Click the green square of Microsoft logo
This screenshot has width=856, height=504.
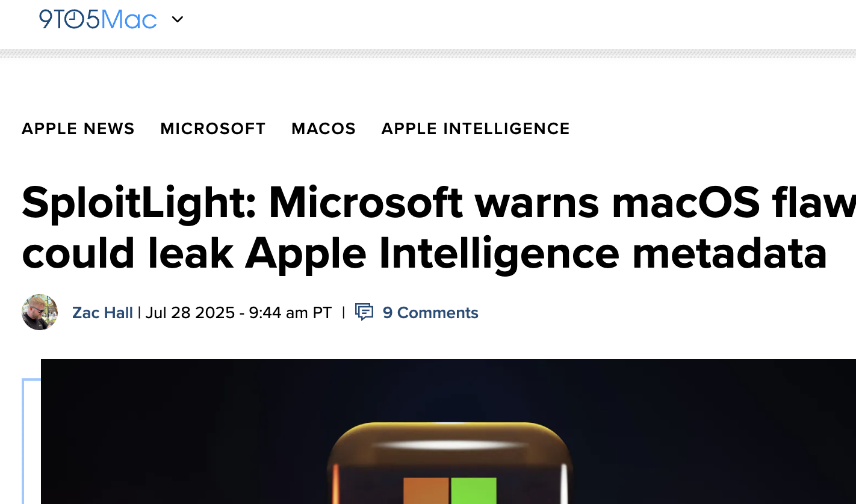point(474,491)
